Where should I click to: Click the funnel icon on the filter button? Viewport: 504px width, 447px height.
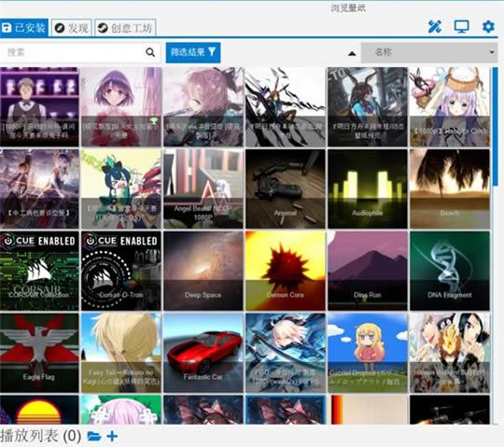(x=212, y=52)
